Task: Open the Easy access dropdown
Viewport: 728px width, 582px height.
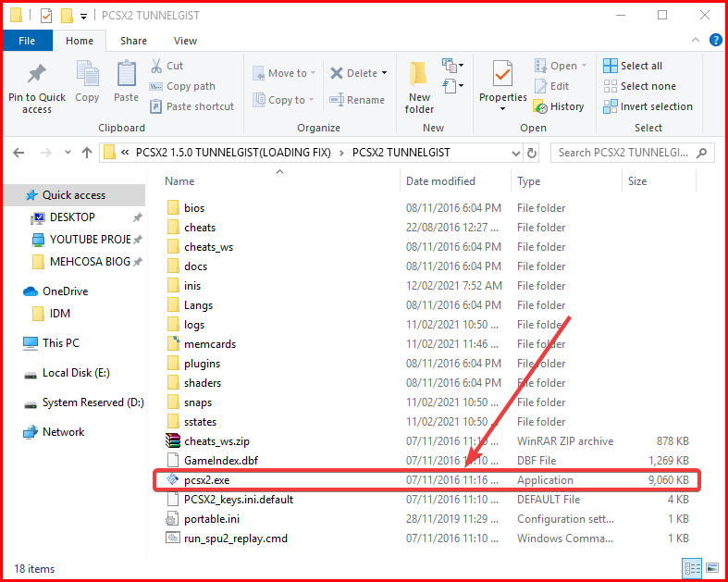Action: pos(452,85)
